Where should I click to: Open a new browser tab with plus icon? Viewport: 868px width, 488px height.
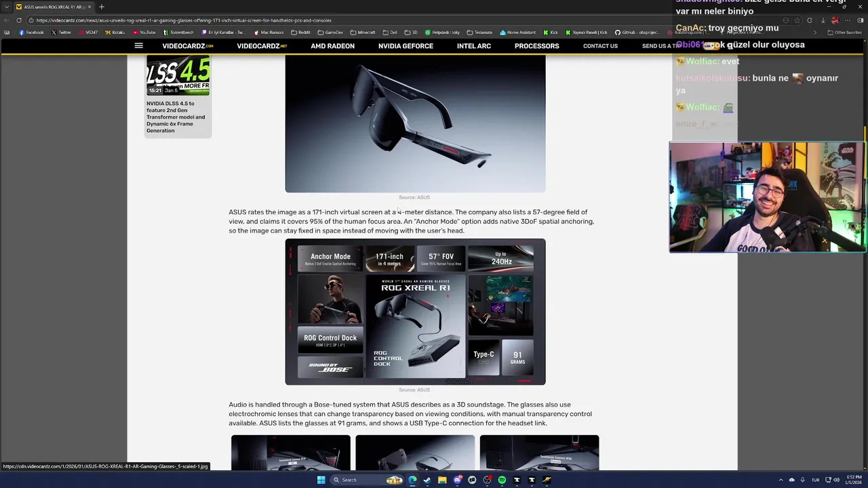point(102,7)
